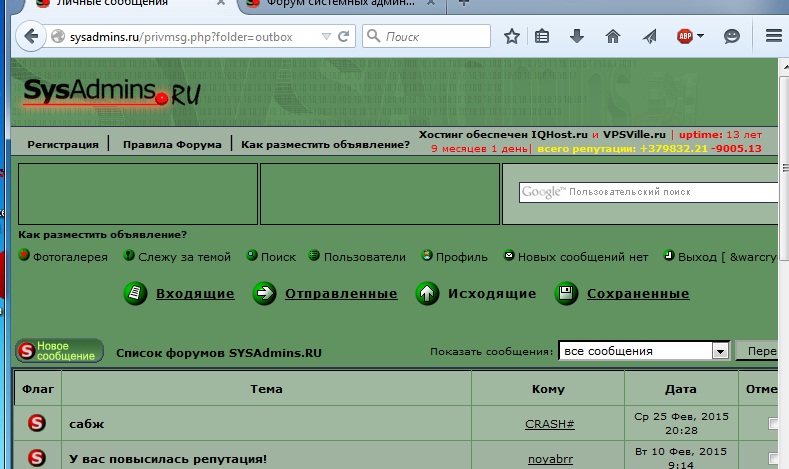The width and height of the screenshot is (789, 469).
Task: Open the ABP dropdown arrow
Action: point(700,36)
